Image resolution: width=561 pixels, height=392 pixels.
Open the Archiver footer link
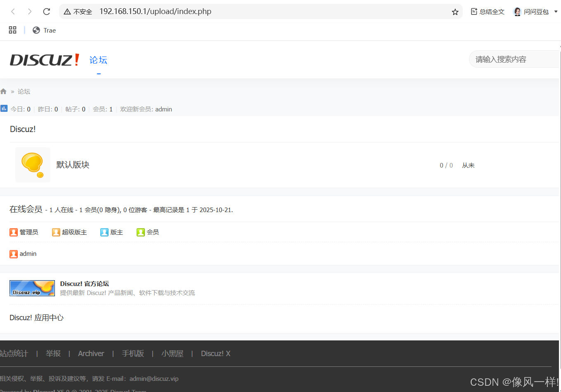coord(91,354)
